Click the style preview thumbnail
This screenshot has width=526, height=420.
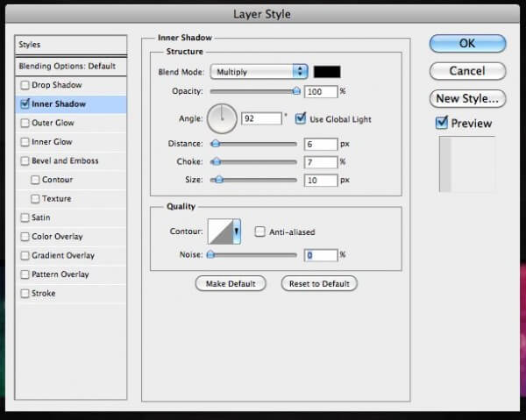(x=467, y=164)
